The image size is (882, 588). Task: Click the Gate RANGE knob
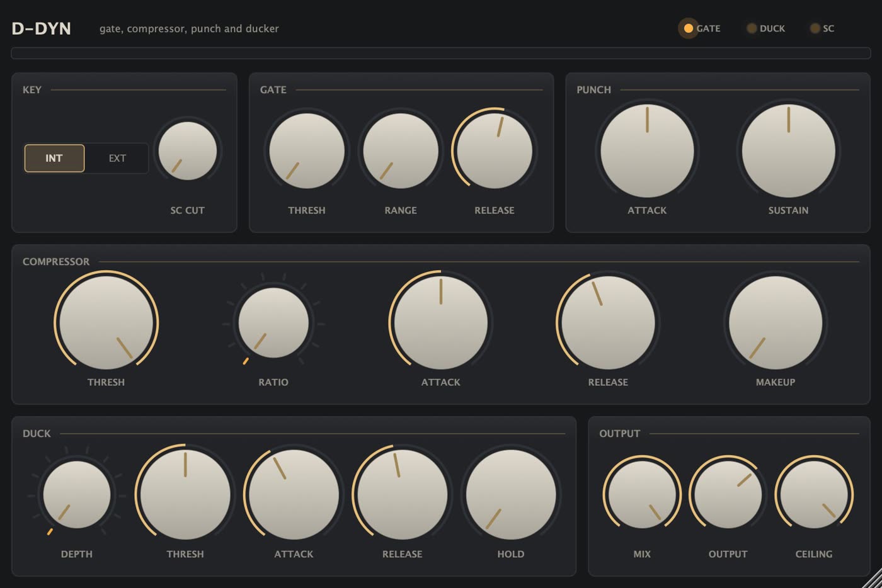401,151
